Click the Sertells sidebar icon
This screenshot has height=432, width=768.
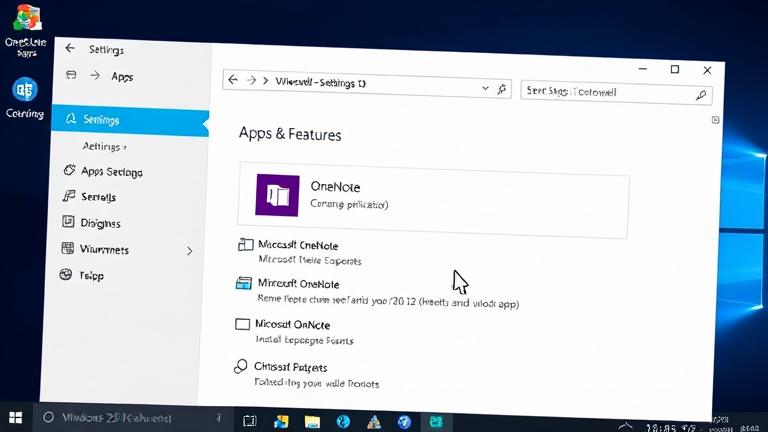coord(69,196)
